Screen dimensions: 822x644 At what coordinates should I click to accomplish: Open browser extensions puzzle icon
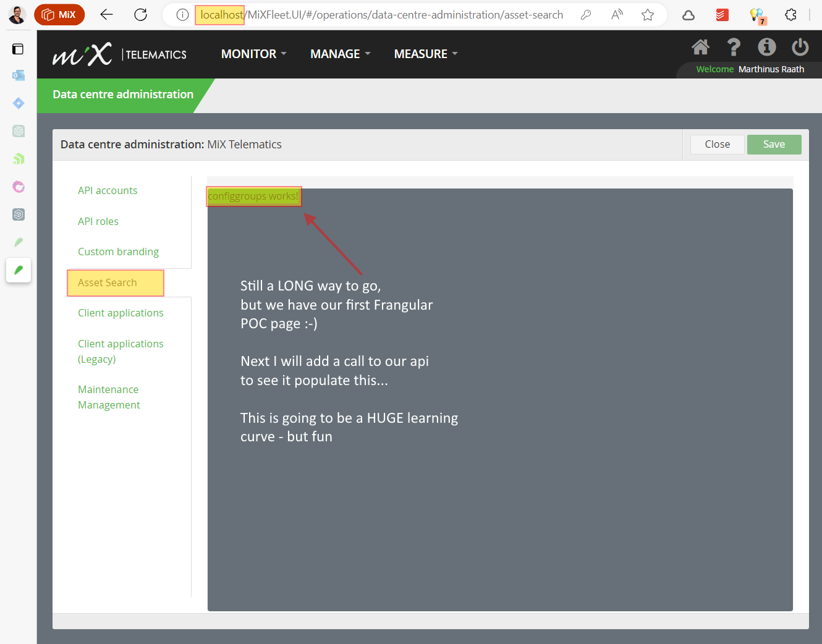tap(790, 15)
